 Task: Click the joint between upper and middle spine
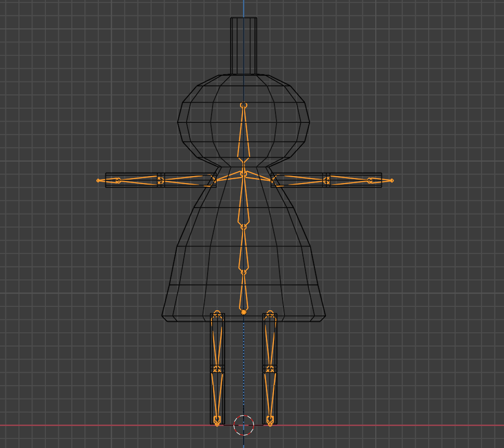(244, 227)
